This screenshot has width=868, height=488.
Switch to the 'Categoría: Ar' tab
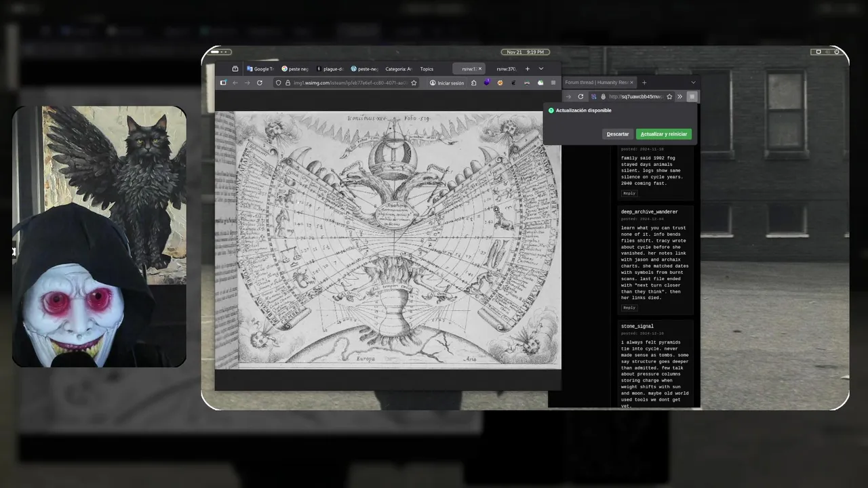click(398, 68)
